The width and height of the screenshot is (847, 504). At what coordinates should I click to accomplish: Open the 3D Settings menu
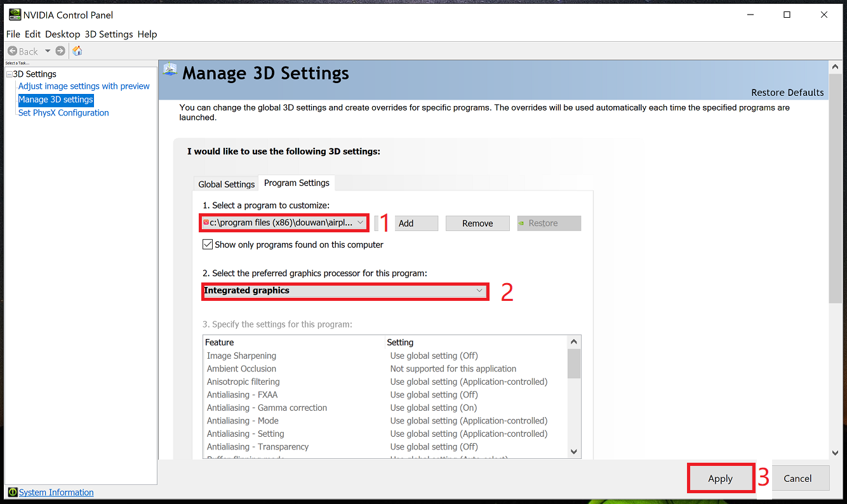[109, 34]
